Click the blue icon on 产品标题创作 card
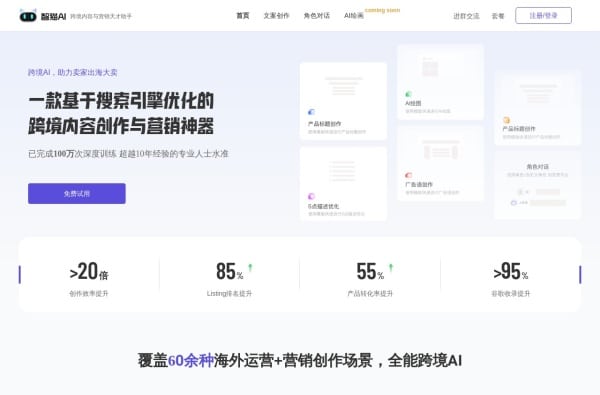The image size is (600, 395). (311, 112)
